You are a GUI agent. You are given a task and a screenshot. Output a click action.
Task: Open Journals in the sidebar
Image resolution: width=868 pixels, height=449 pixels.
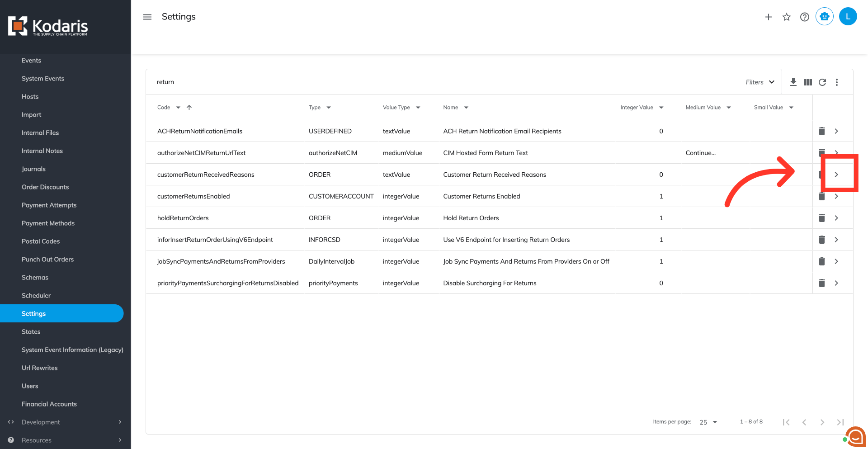click(33, 169)
